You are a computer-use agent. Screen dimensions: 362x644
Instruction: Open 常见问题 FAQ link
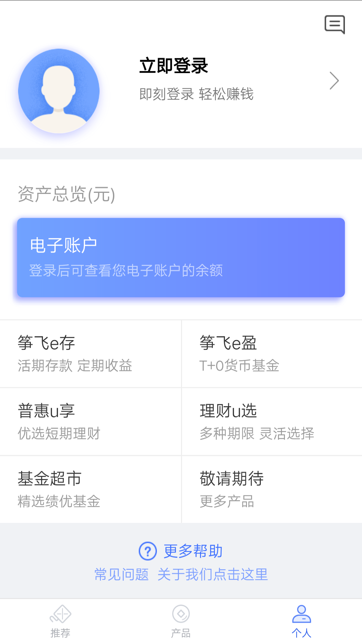coord(121,574)
